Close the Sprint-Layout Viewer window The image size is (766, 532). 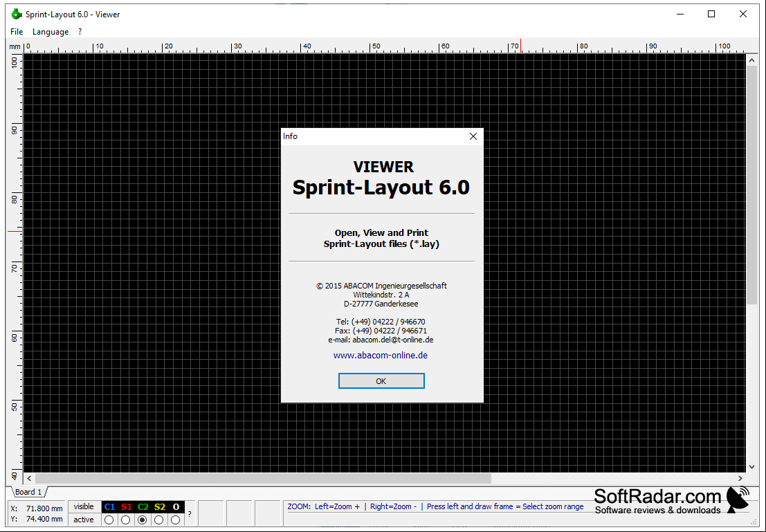click(x=743, y=14)
